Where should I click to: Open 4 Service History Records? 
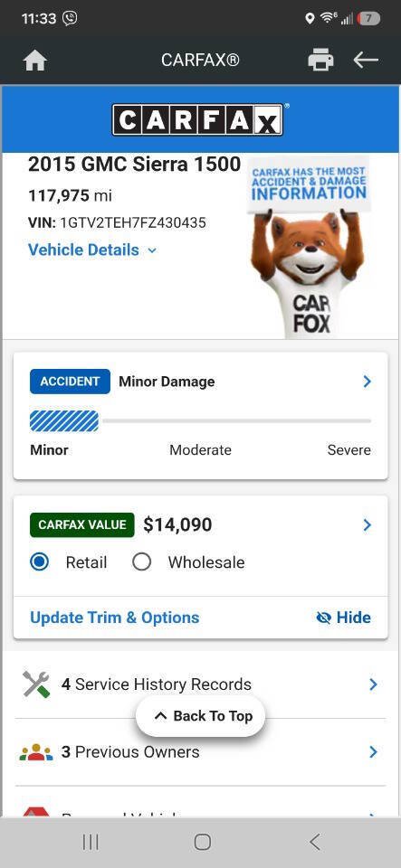[x=201, y=684]
